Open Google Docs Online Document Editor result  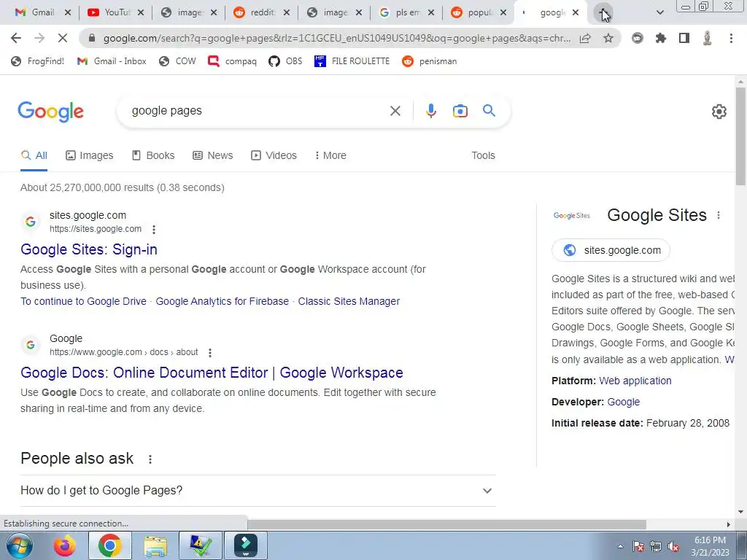tap(212, 373)
